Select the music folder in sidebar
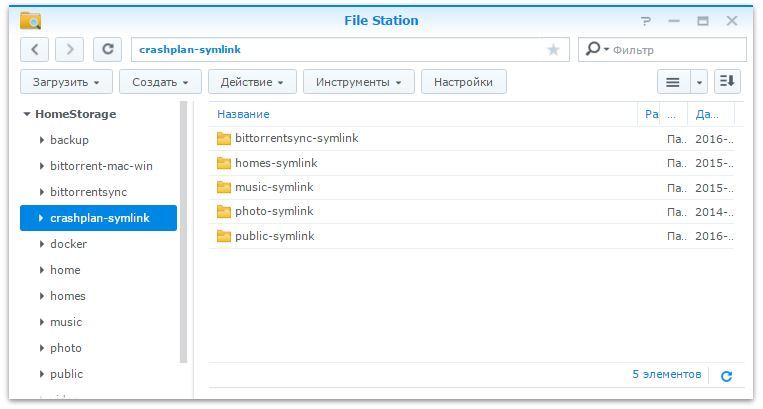763x409 pixels. click(66, 322)
